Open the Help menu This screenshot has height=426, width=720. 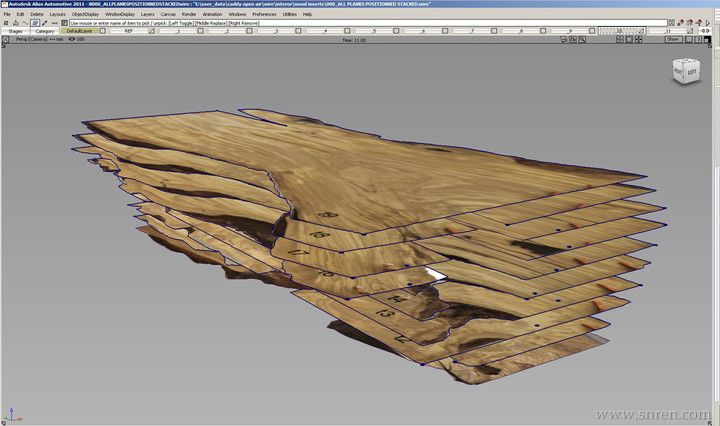click(x=307, y=14)
